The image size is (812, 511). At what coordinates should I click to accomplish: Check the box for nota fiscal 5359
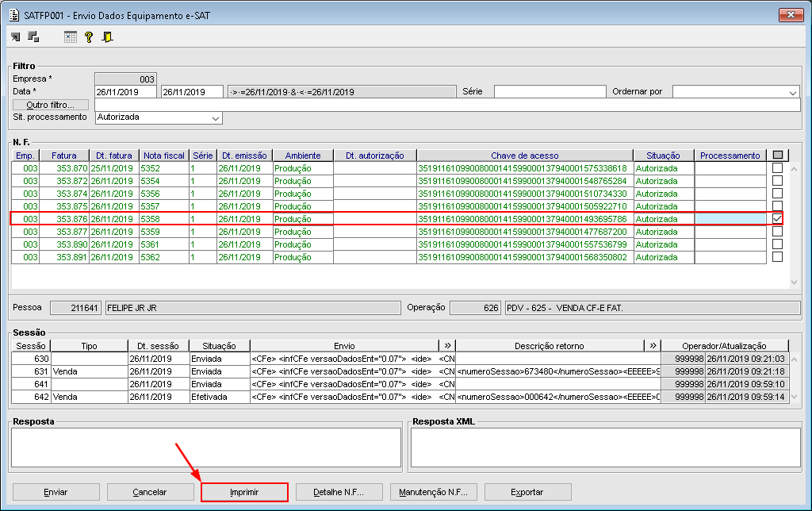[x=777, y=231]
